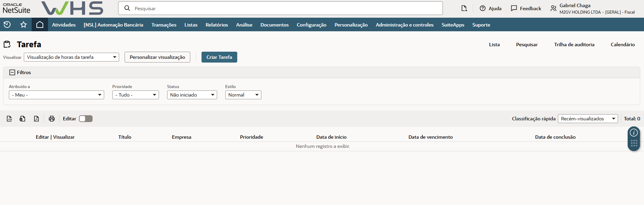Export the list as CSV icon
Screen dimensions: 644x205
(10, 119)
